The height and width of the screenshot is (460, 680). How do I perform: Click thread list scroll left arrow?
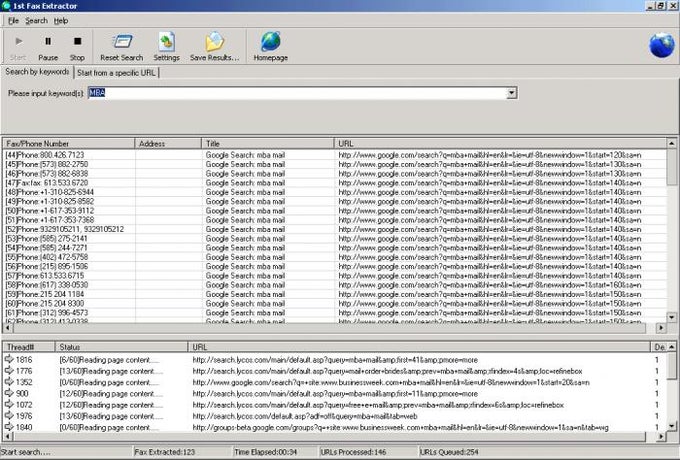coord(7,436)
